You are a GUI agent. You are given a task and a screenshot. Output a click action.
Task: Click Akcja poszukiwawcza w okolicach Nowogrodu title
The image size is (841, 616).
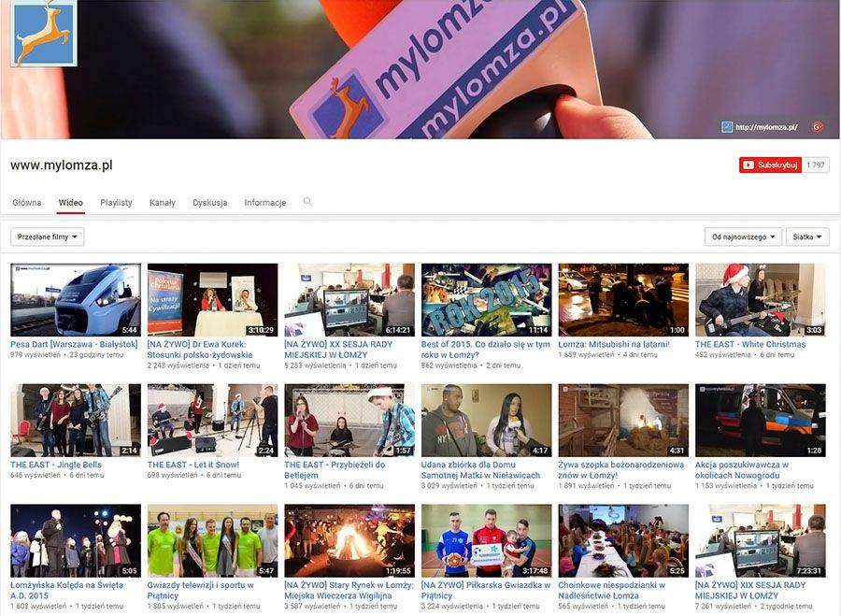coord(742,470)
